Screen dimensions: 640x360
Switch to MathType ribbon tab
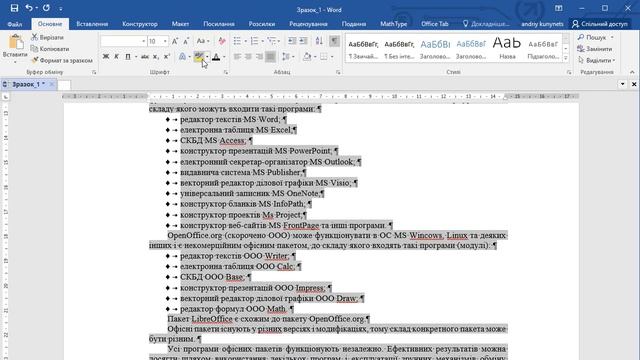[393, 24]
